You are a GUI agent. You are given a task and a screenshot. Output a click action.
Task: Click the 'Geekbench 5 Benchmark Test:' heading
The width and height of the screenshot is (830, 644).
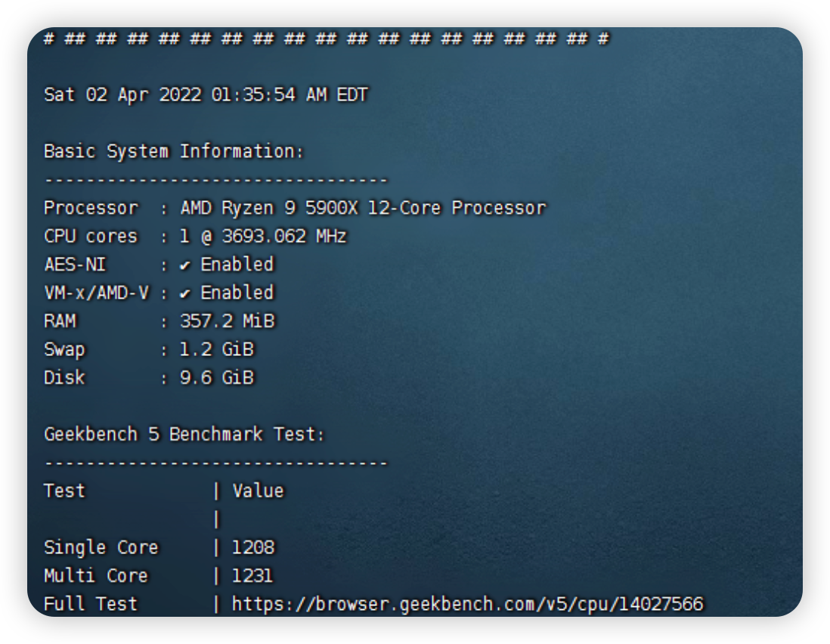pos(184,435)
